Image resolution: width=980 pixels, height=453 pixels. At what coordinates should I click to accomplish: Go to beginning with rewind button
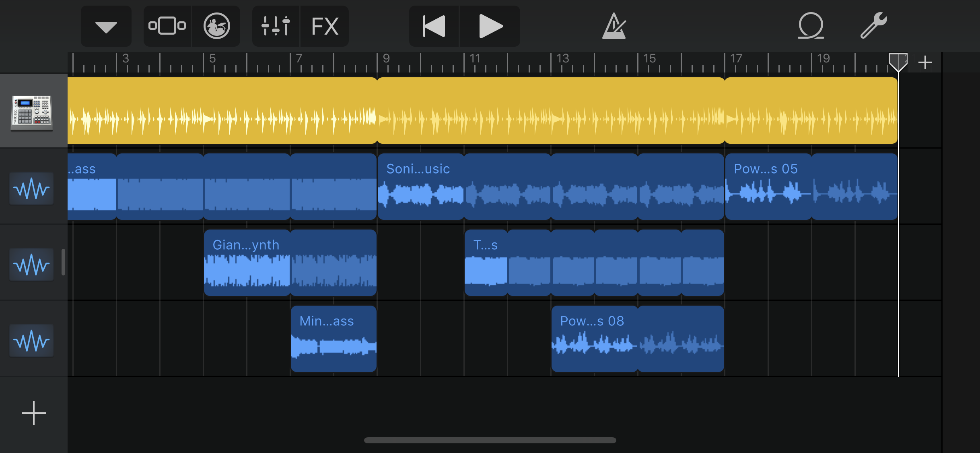pyautogui.click(x=434, y=27)
